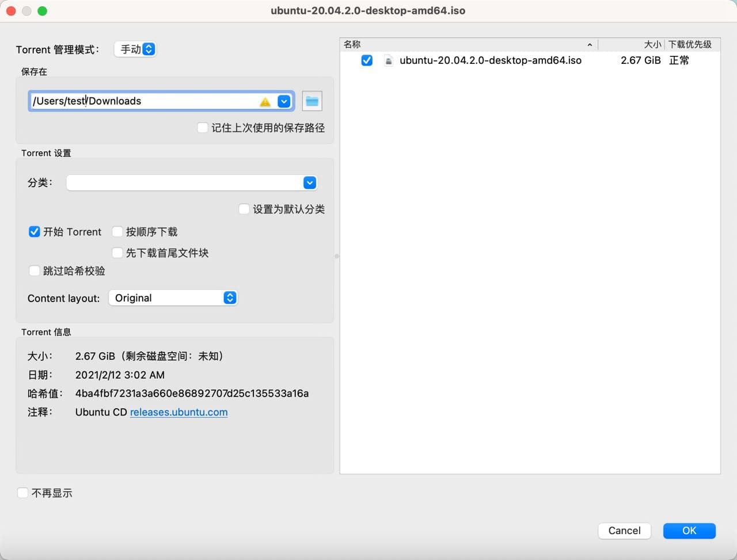Image resolution: width=737 pixels, height=560 pixels.
Task: Click the file icon beside the ubuntu iso
Action: 389,60
